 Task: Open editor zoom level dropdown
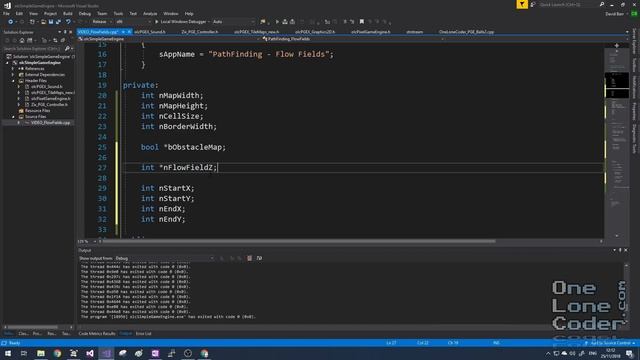tap(87, 241)
